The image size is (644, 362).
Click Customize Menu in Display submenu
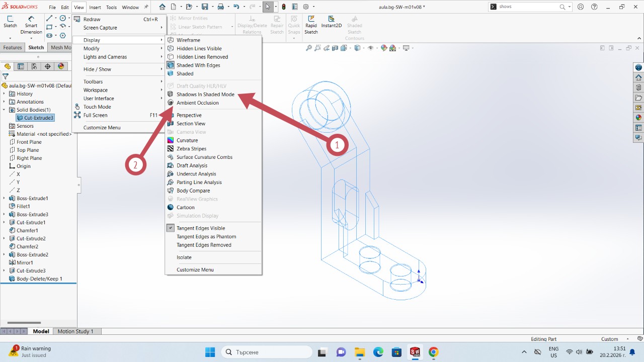195,270
